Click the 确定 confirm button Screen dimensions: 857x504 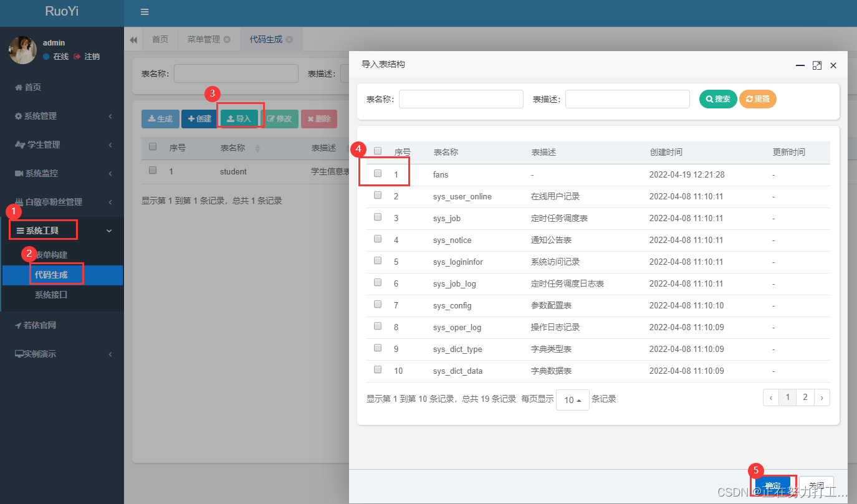tap(773, 486)
